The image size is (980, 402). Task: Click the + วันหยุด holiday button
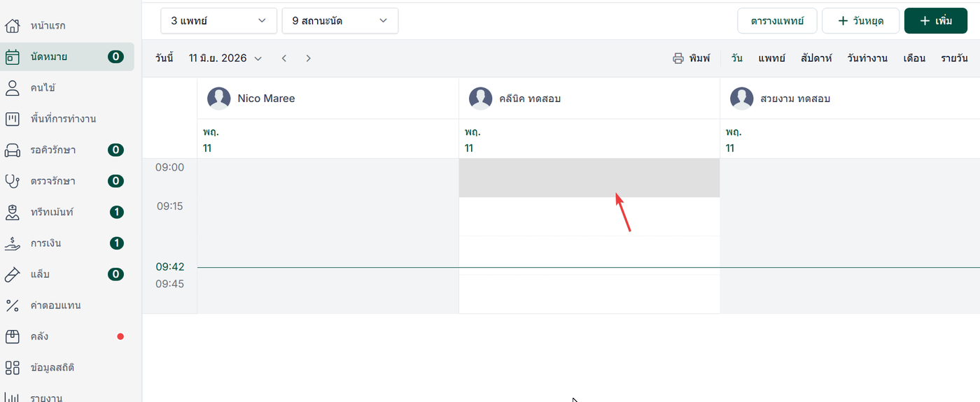coord(860,21)
